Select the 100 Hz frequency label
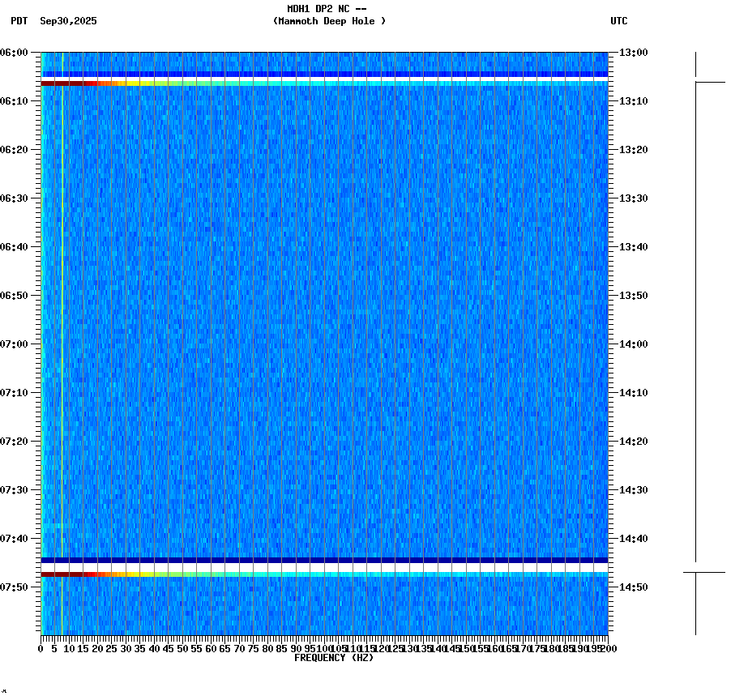The height and width of the screenshot is (700, 731). (323, 648)
